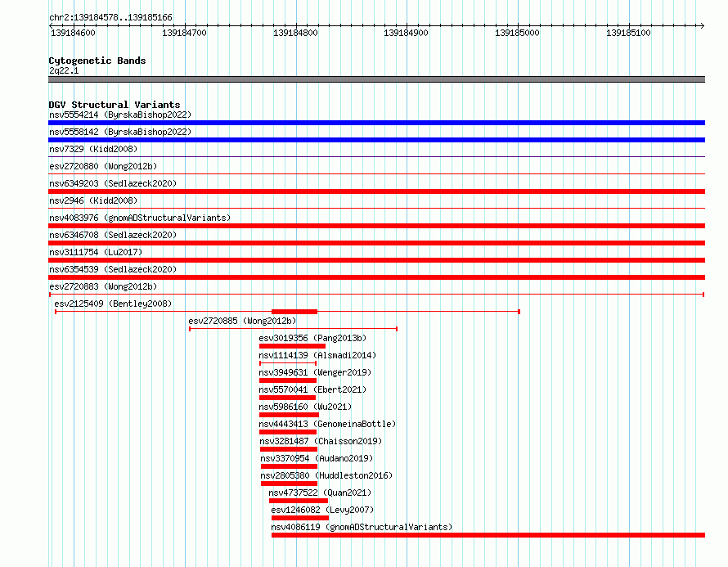This screenshot has height=567, width=728.
Task: Click nsv3370954 (Audano2019) label
Action: click(317, 458)
